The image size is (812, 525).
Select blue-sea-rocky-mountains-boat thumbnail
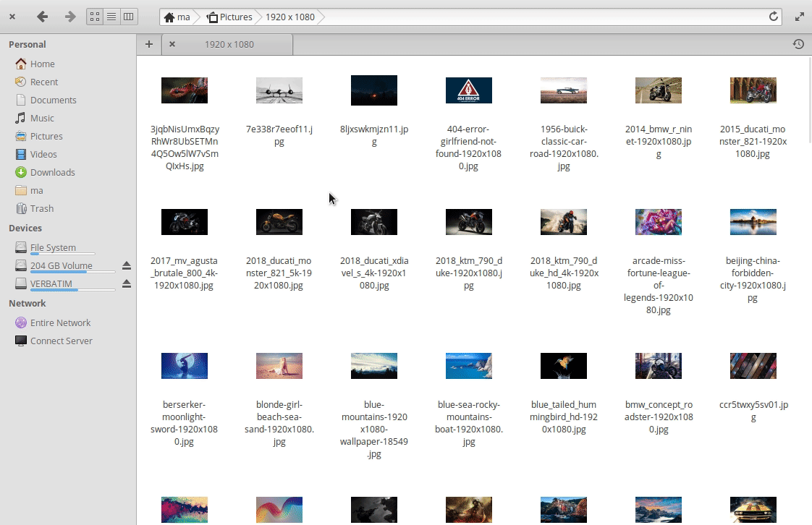469,366
